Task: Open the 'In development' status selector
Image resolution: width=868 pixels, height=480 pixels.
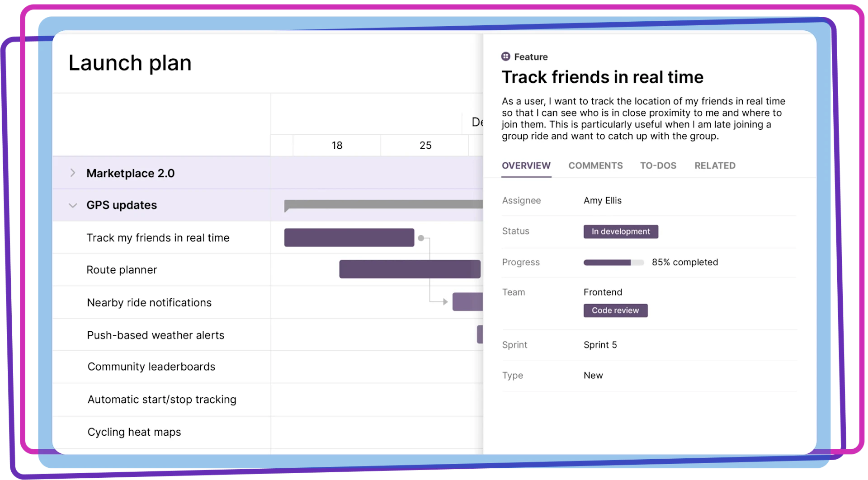Action: point(620,231)
